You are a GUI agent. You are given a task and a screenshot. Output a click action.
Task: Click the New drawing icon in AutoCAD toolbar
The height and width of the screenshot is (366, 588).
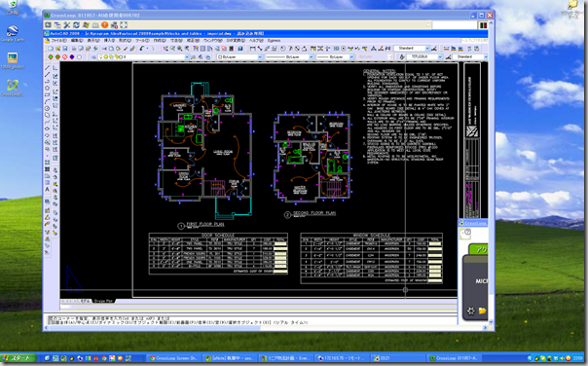click(x=51, y=49)
